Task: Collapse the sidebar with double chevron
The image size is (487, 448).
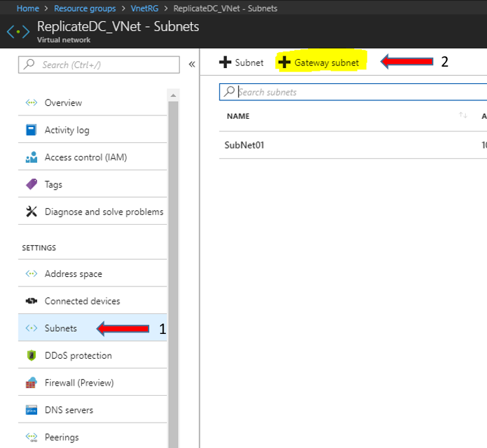Action: (x=192, y=64)
